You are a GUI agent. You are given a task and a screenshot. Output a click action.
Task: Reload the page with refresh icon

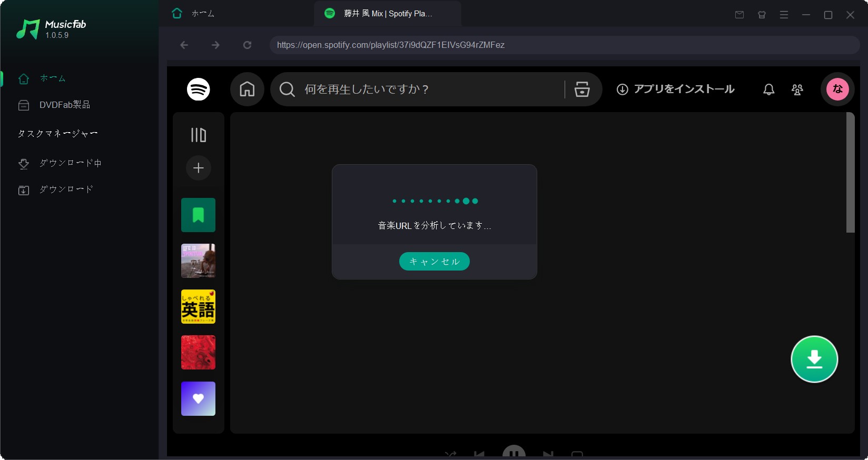(x=247, y=45)
